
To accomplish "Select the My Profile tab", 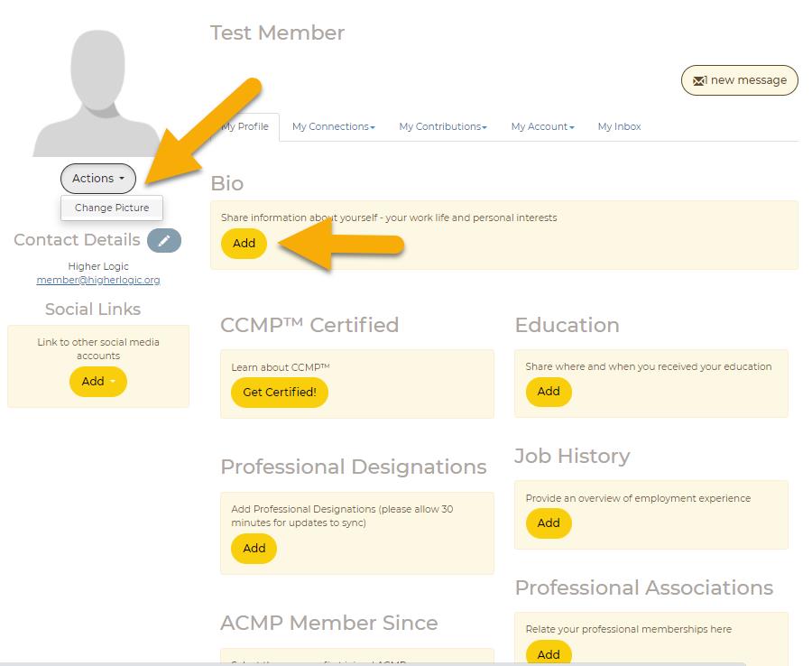I will (245, 126).
